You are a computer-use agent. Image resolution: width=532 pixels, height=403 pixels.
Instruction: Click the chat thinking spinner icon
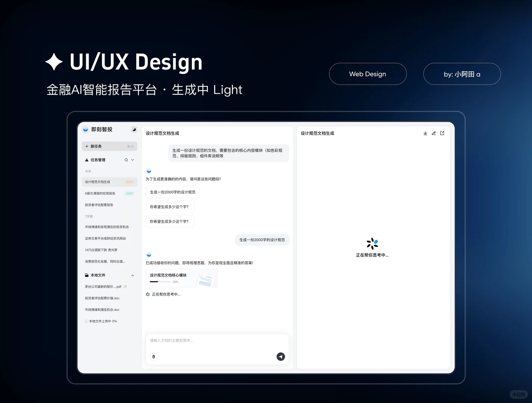pos(148,294)
